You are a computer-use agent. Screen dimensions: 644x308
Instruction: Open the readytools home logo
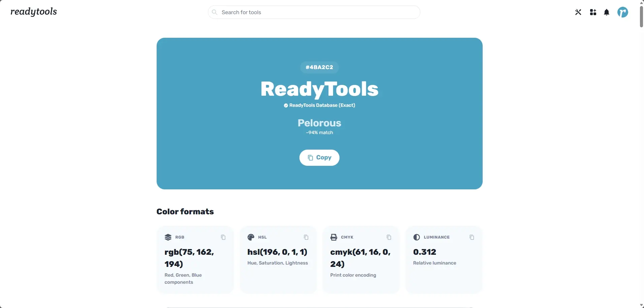point(34,12)
